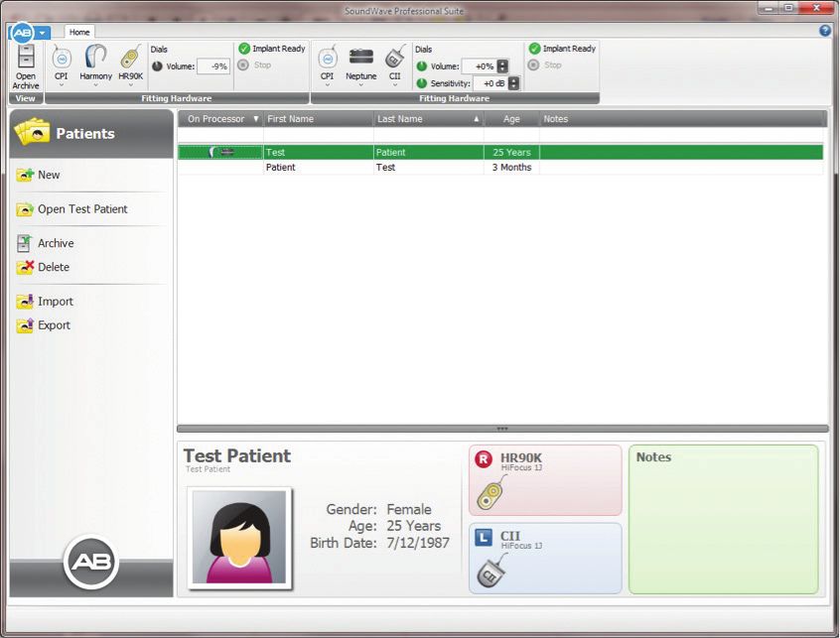Click the red R ear badge
This screenshot has width=840, height=638.
click(x=484, y=458)
